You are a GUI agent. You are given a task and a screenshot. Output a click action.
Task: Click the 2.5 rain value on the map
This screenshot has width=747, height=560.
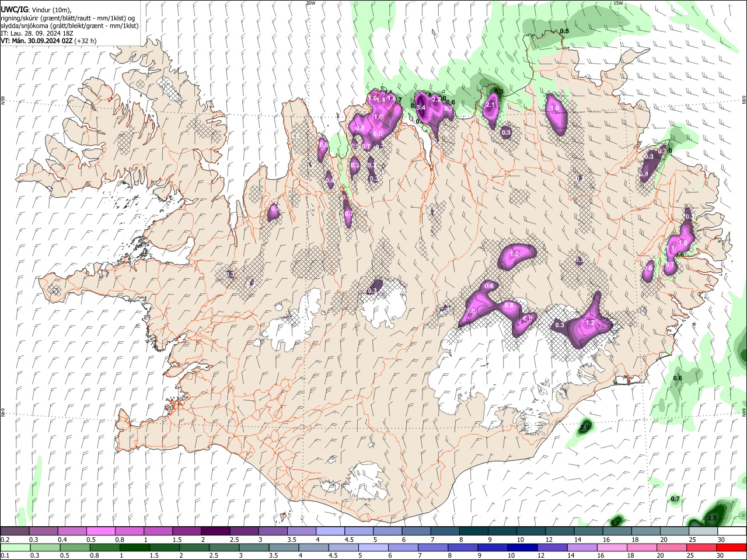pyautogui.click(x=711, y=518)
